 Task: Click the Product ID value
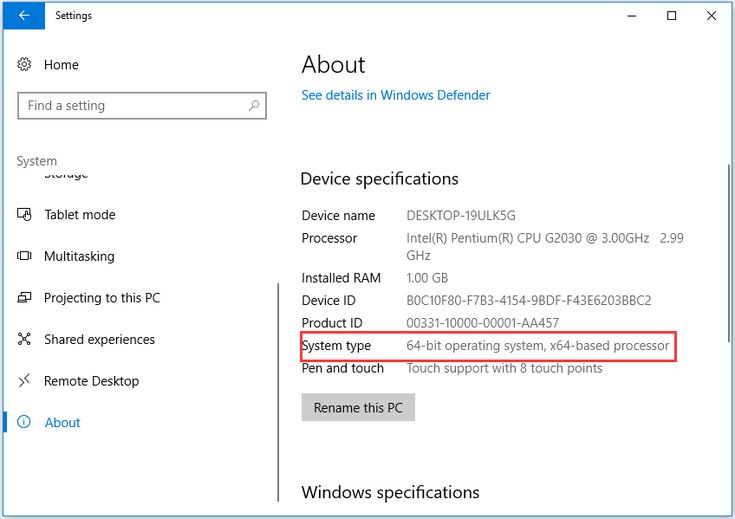tap(482, 323)
